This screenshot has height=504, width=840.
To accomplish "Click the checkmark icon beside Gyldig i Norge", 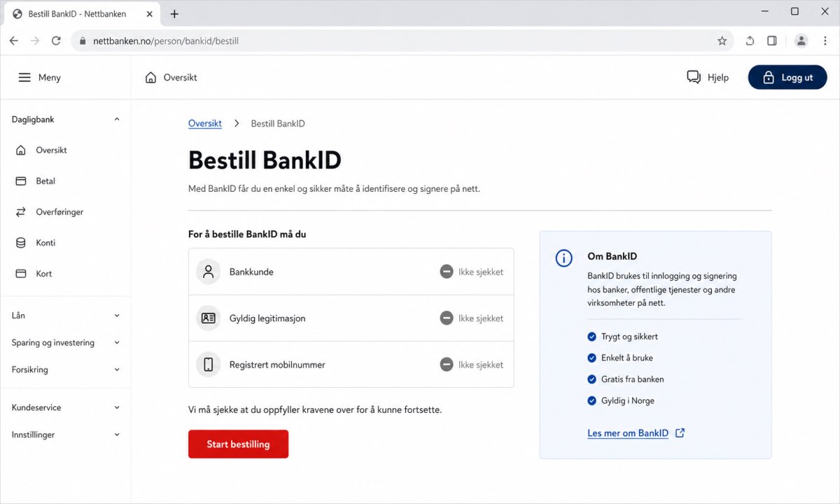I will click(x=592, y=401).
